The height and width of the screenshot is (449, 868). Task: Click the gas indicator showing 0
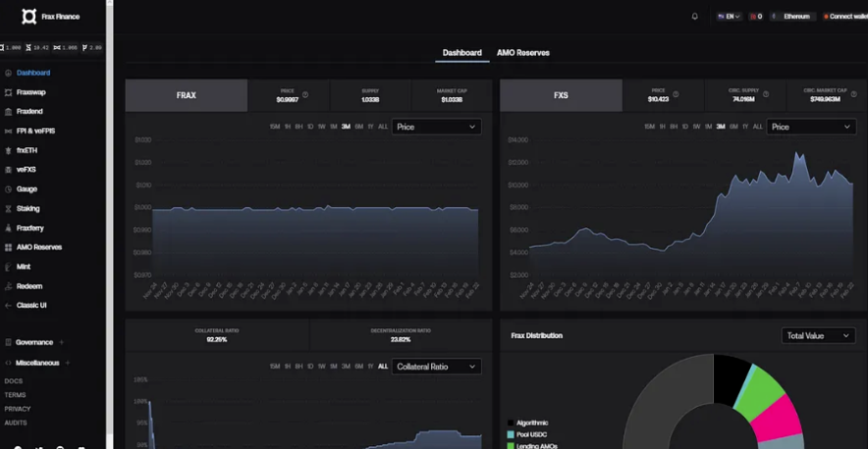[756, 17]
